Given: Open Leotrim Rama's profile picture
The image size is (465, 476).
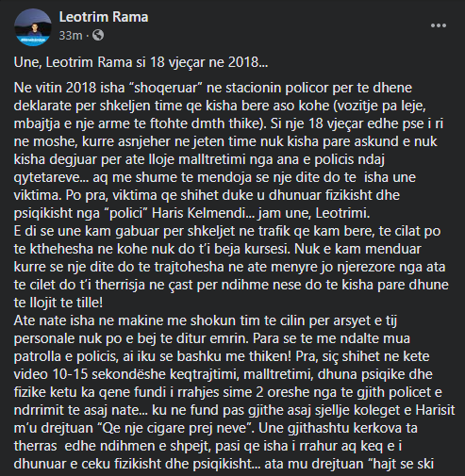Looking at the screenshot, I should point(33,27).
